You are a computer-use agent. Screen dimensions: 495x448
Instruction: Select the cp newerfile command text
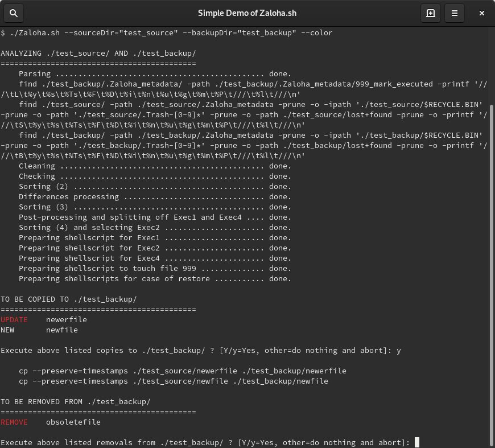182,371
